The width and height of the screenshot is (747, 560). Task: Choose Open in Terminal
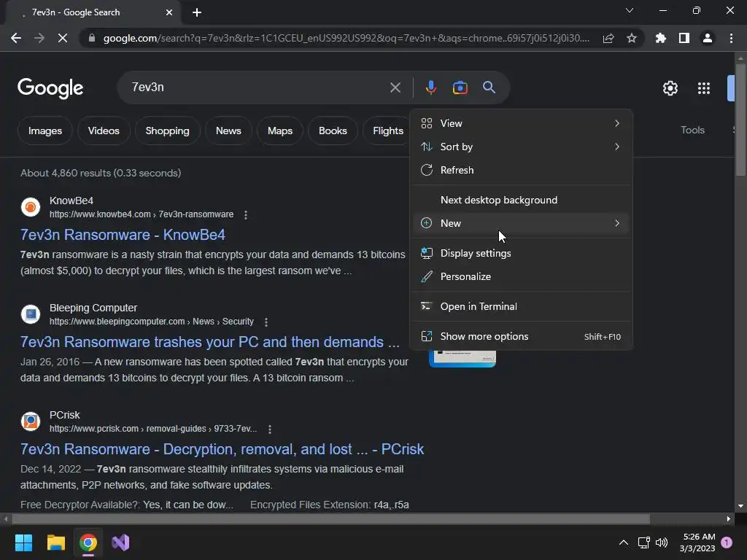tap(521, 307)
